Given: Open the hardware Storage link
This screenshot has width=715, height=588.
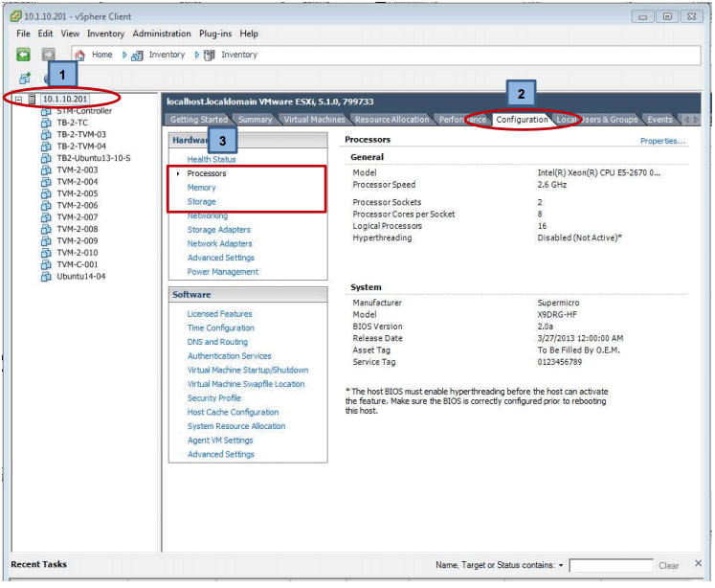Looking at the screenshot, I should click(201, 202).
